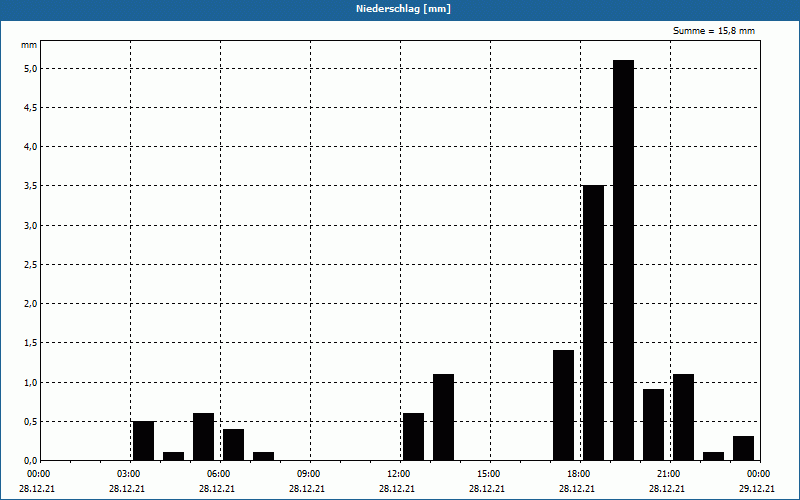Click the '3,0' y-axis label

click(30, 226)
